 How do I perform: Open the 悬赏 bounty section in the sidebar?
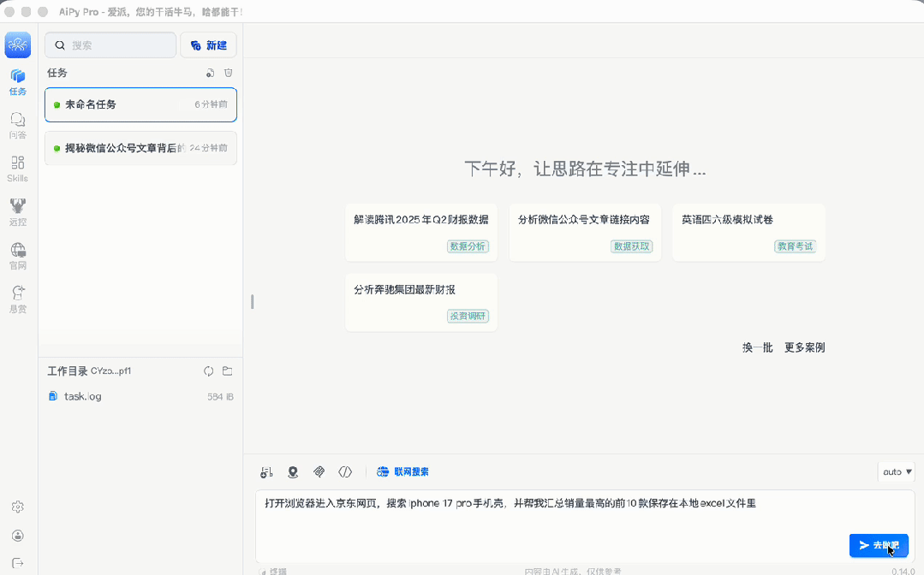[18, 299]
